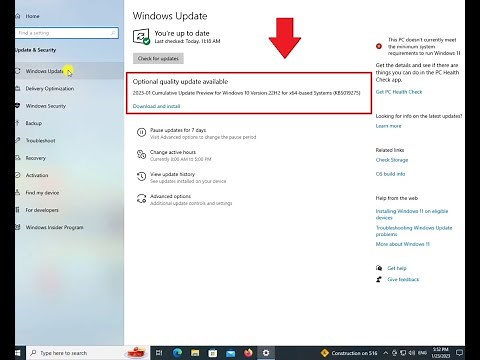Open Microsoft Store from the taskbar

point(213,353)
